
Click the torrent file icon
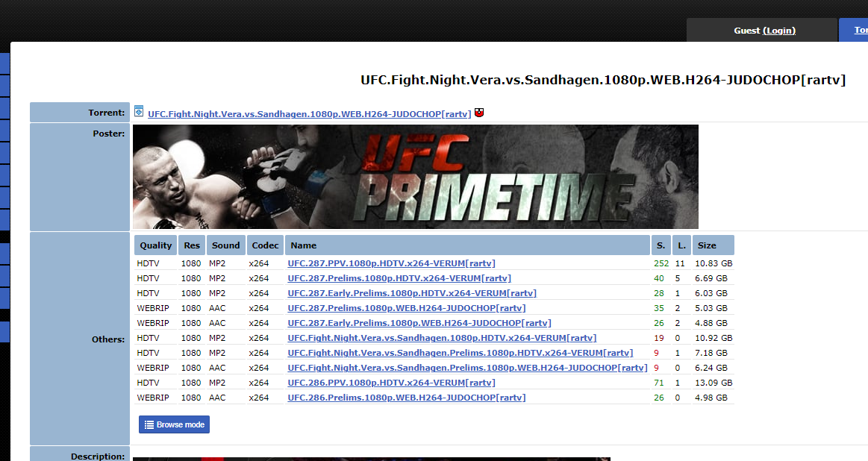tap(139, 111)
